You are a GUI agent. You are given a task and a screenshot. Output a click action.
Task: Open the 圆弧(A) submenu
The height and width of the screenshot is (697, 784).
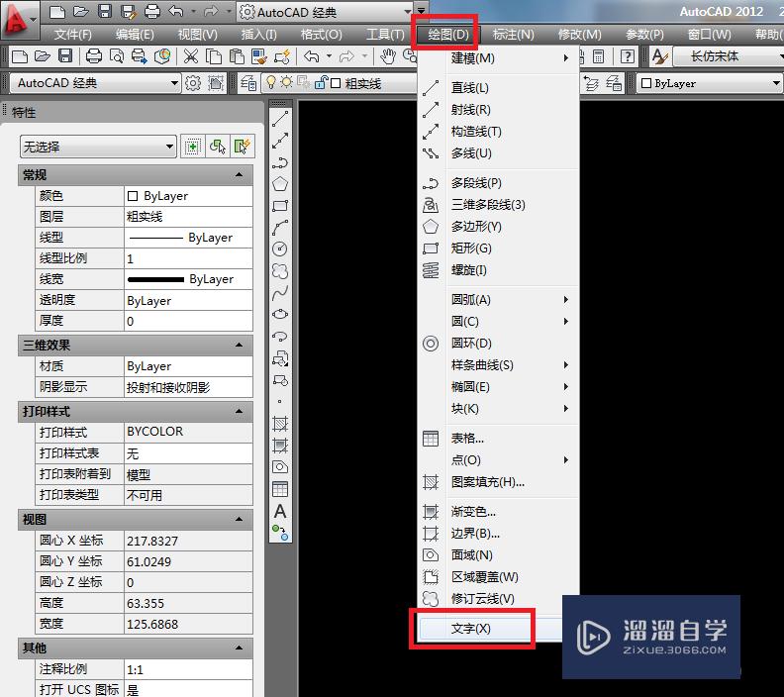click(x=498, y=300)
